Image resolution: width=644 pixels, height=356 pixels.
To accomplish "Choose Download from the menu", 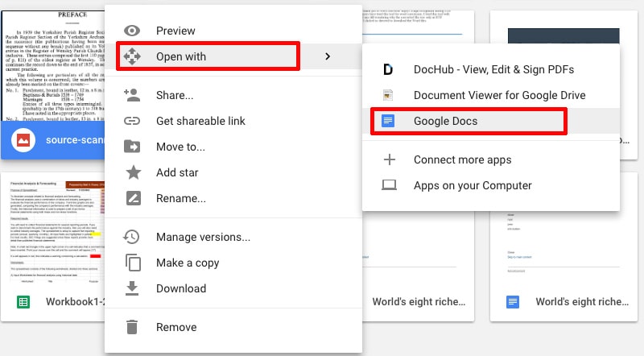I will (233, 288).
